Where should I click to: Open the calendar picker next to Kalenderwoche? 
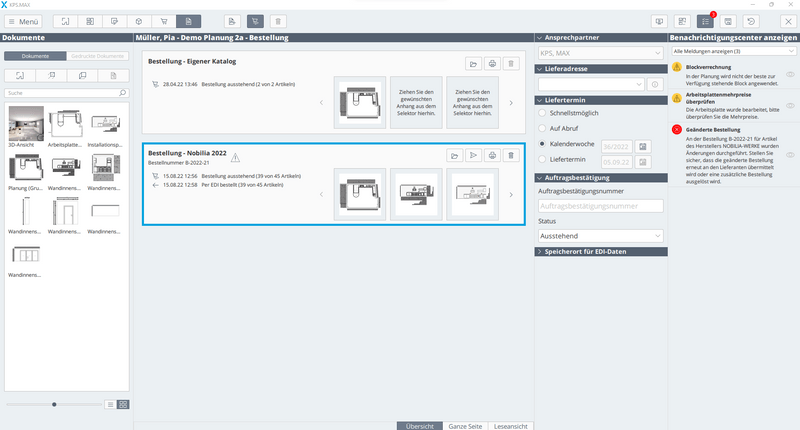[x=643, y=146]
